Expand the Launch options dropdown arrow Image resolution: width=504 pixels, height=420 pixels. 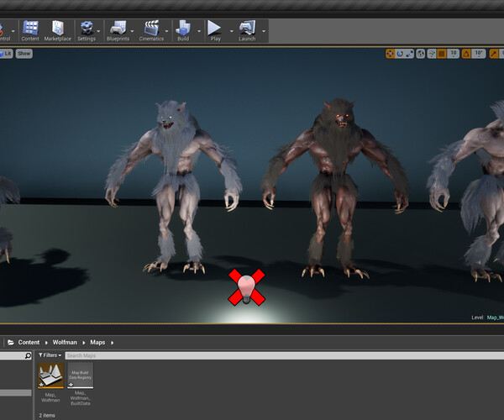click(264, 31)
